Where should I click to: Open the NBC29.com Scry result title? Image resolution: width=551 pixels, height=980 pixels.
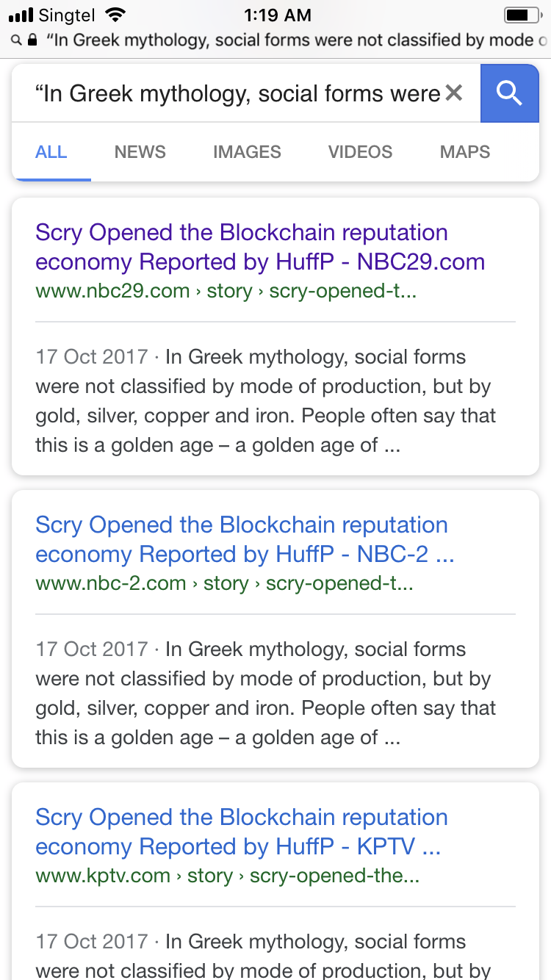coord(260,247)
